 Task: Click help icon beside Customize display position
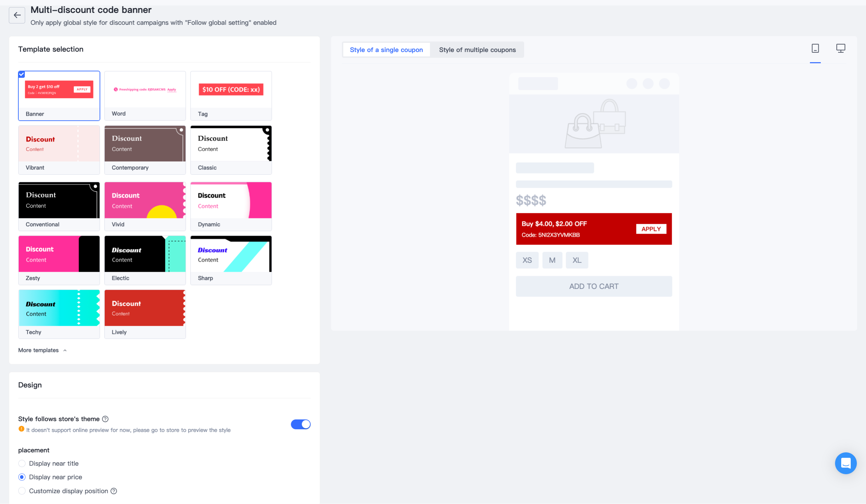114,491
